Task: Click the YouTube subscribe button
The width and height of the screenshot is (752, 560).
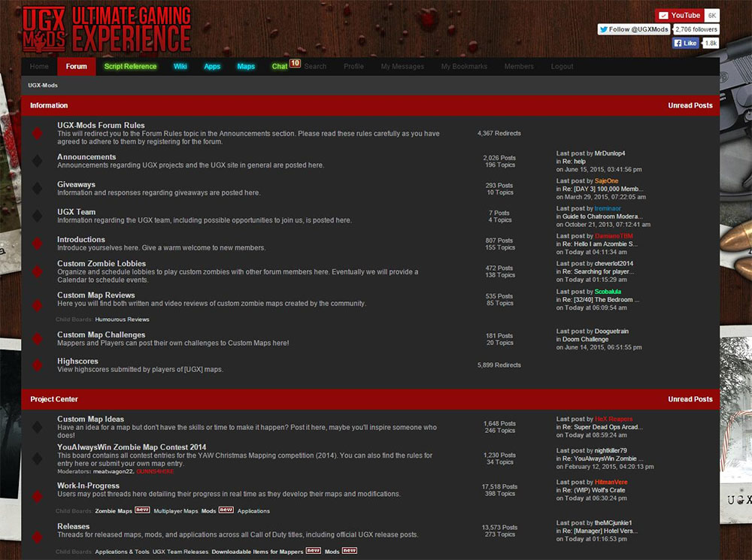Action: (679, 15)
